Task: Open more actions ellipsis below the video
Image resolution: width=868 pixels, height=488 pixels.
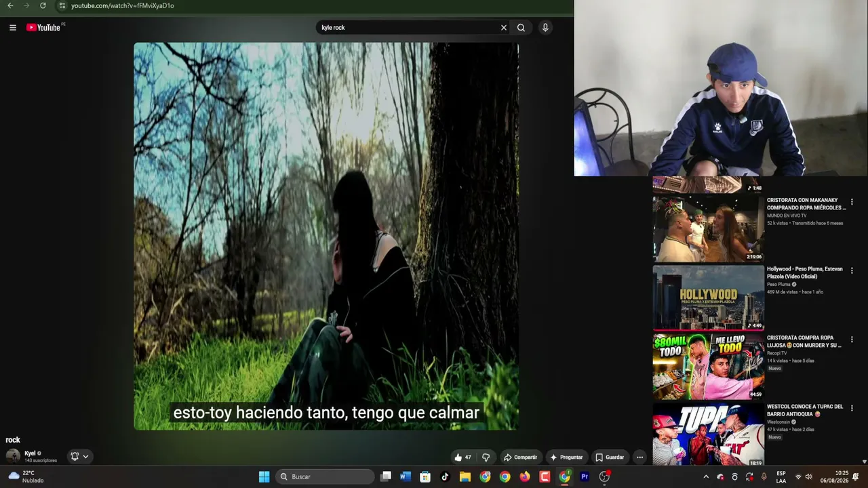Action: pyautogui.click(x=639, y=457)
